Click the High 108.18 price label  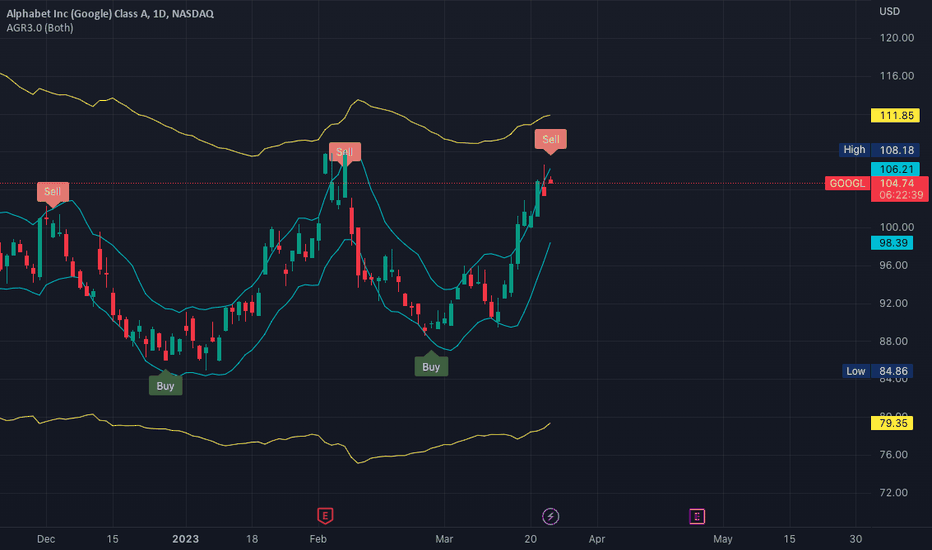tap(879, 150)
